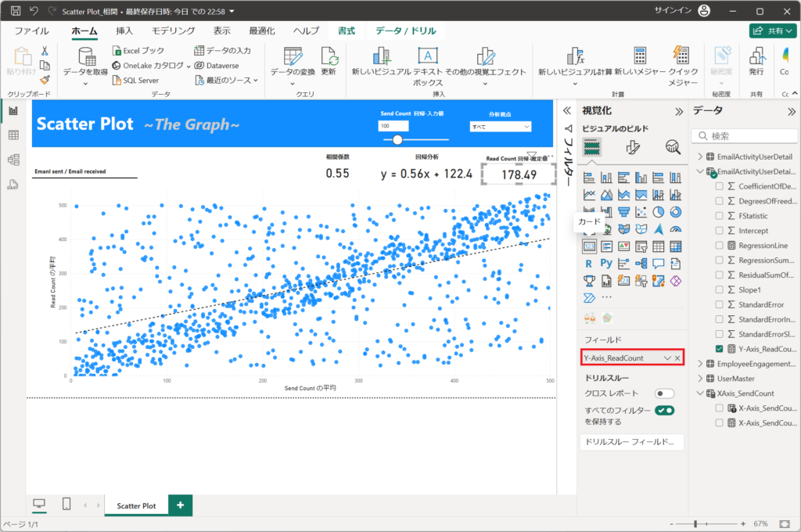Viewport: 801px width, 532px height.
Task: Disable the keep all filters toggle
Action: 665,411
